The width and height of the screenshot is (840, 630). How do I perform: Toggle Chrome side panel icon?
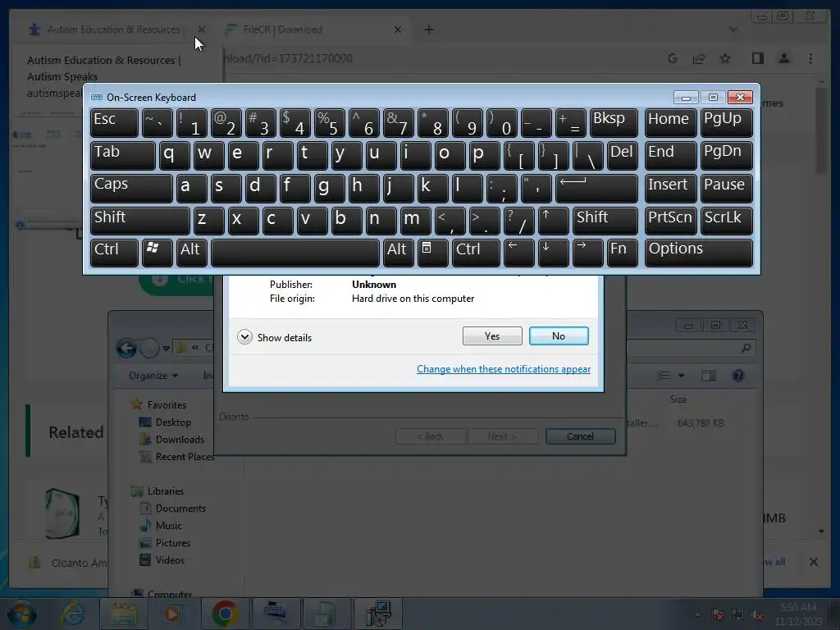pos(757,58)
